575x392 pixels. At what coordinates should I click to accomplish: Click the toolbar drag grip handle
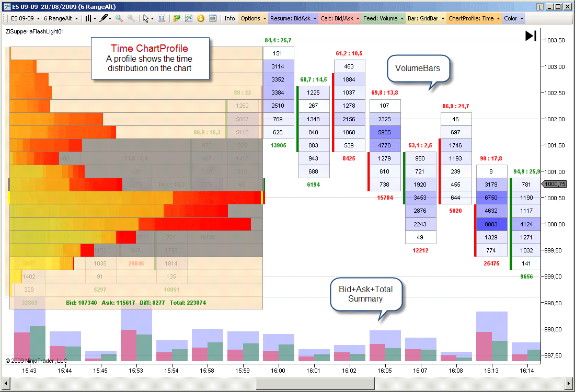pos(4,18)
